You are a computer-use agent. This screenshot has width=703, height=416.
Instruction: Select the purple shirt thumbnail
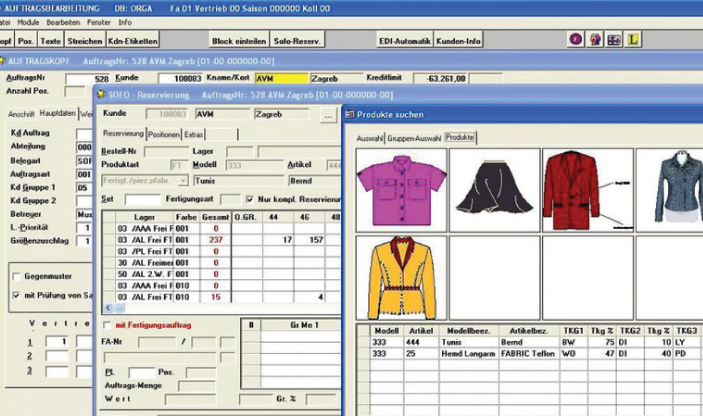tap(401, 190)
